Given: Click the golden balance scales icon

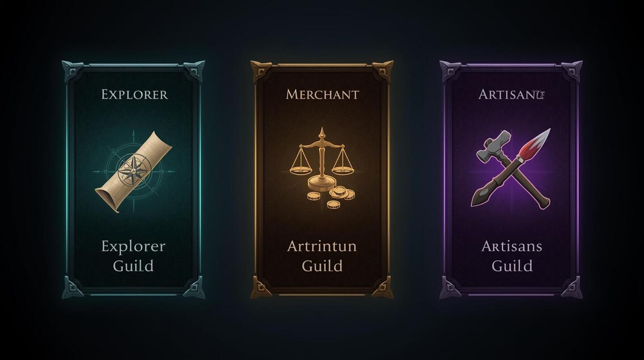Looking at the screenshot, I should click(x=322, y=159).
